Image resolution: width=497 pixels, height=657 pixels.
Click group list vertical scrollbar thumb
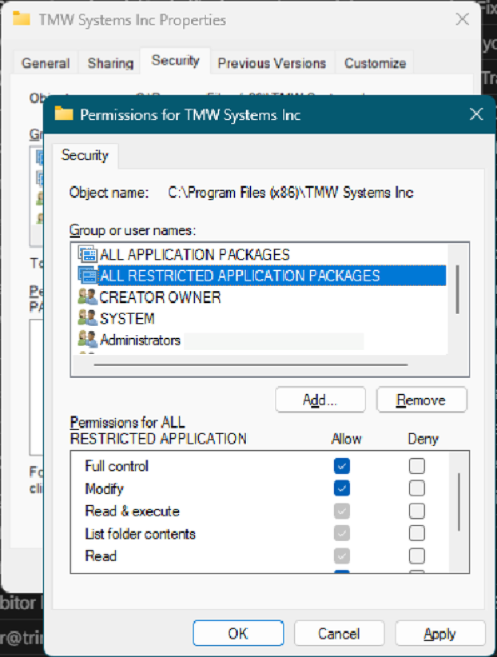click(458, 290)
